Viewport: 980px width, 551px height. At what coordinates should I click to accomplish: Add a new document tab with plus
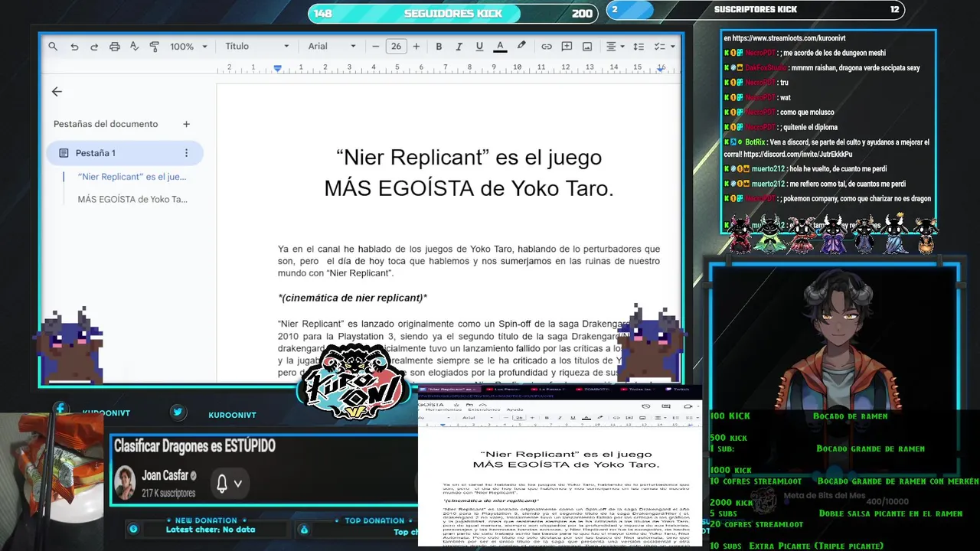coord(186,124)
